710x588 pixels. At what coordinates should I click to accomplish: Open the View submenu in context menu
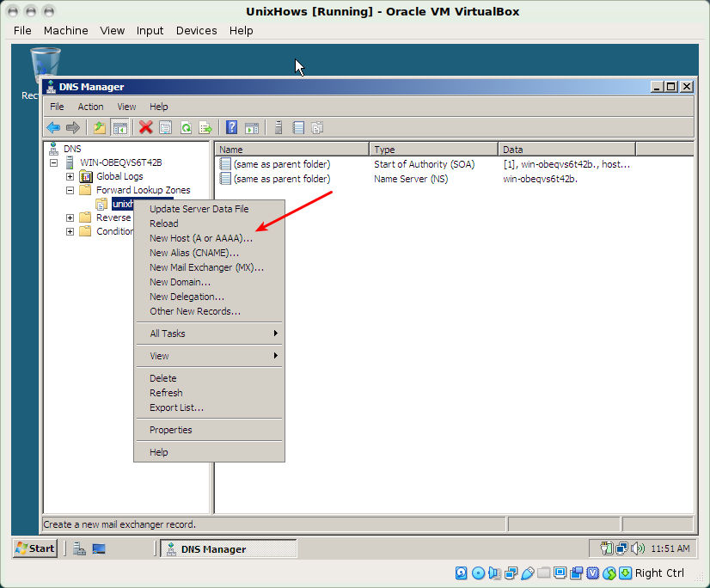210,356
